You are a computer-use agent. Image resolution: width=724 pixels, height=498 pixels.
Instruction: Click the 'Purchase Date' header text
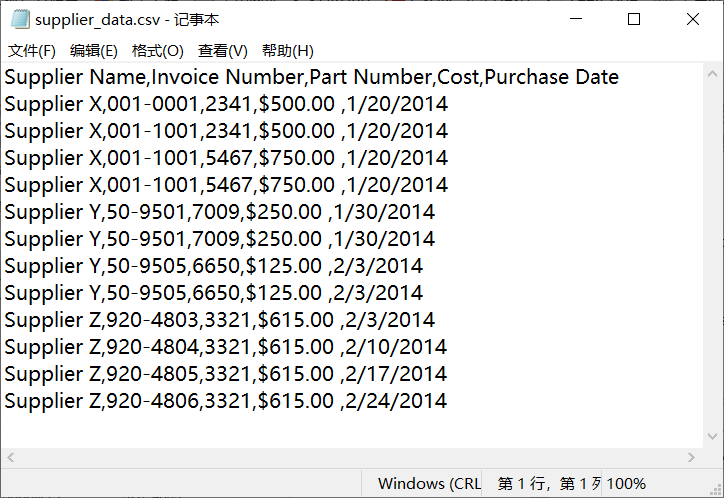[552, 77]
